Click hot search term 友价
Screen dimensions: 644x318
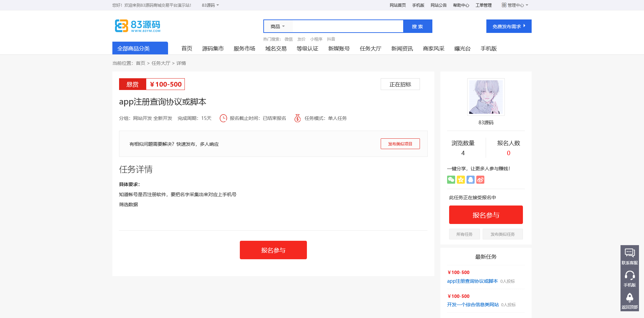point(302,39)
